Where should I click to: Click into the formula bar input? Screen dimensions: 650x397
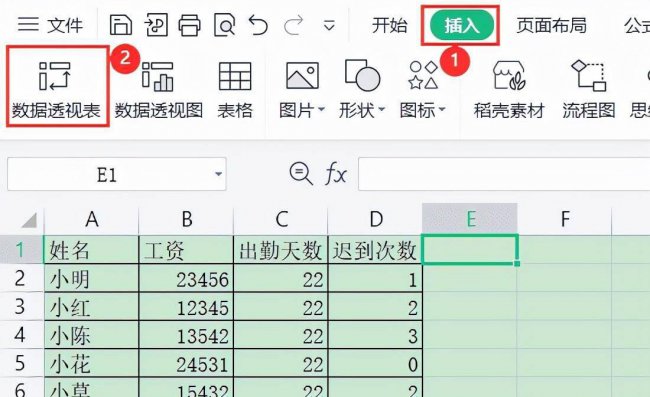point(504,174)
